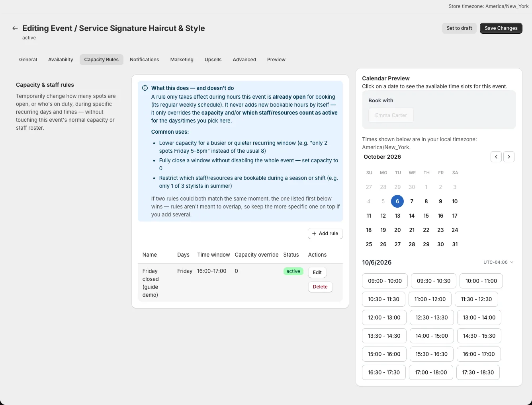Select the 11:00 - 12:00 time slot

[430, 299]
